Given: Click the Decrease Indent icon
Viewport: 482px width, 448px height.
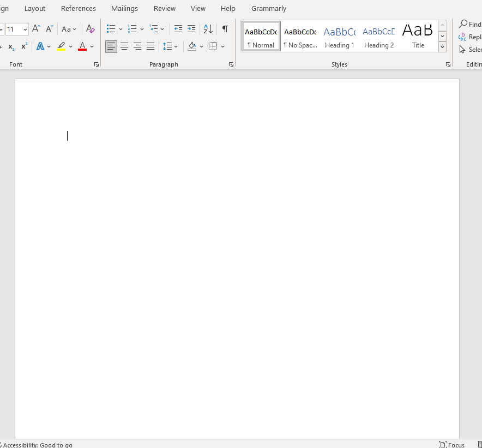Looking at the screenshot, I should (x=178, y=28).
